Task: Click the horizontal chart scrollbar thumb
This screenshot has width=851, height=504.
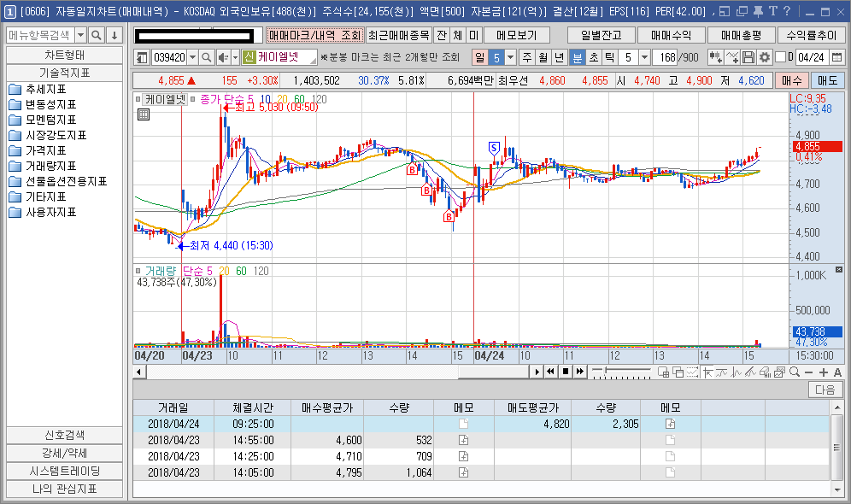Action: 493,372
